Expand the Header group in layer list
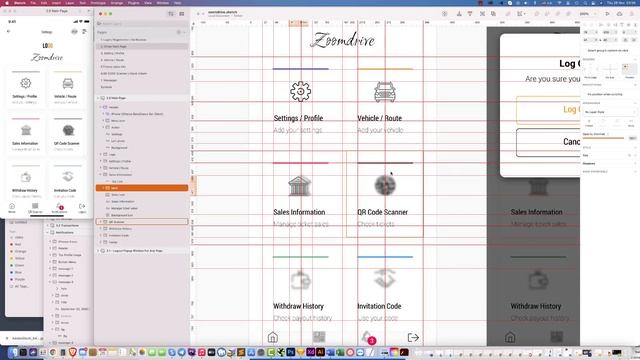The height and width of the screenshot is (360, 640). pos(101,107)
